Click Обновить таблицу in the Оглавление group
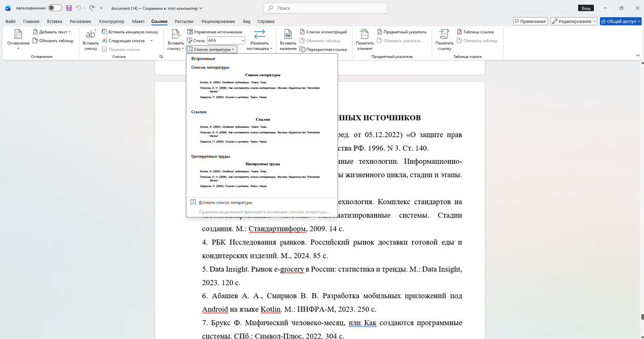644x339 pixels. point(53,40)
